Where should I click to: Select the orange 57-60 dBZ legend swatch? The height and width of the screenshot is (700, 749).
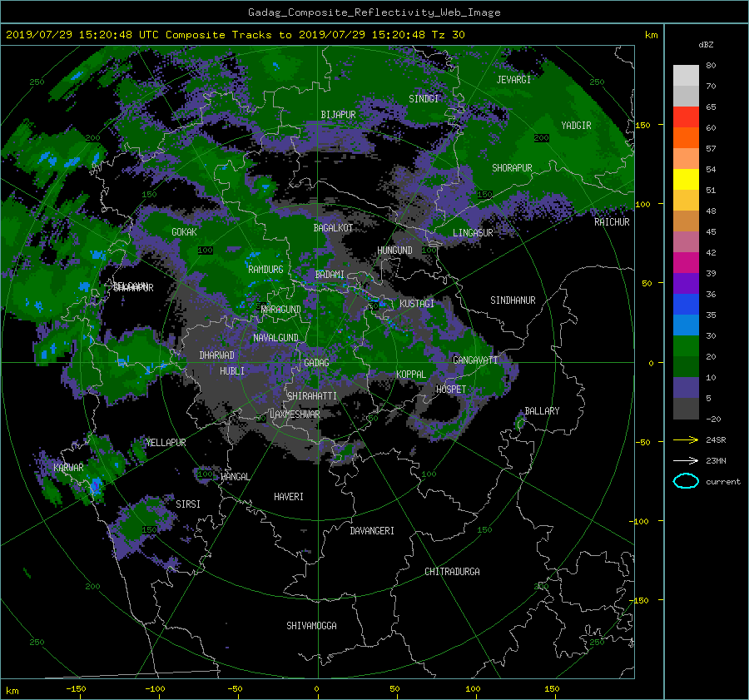(x=686, y=138)
